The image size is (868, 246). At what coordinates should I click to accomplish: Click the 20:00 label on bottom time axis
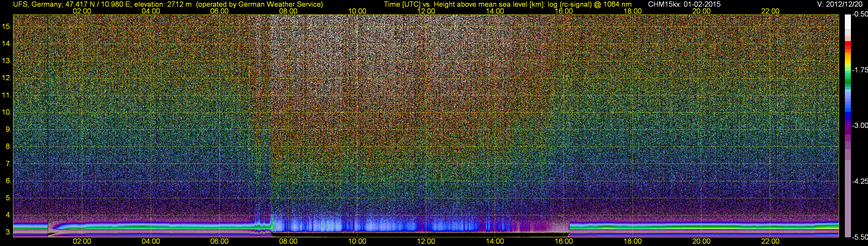tap(702, 241)
